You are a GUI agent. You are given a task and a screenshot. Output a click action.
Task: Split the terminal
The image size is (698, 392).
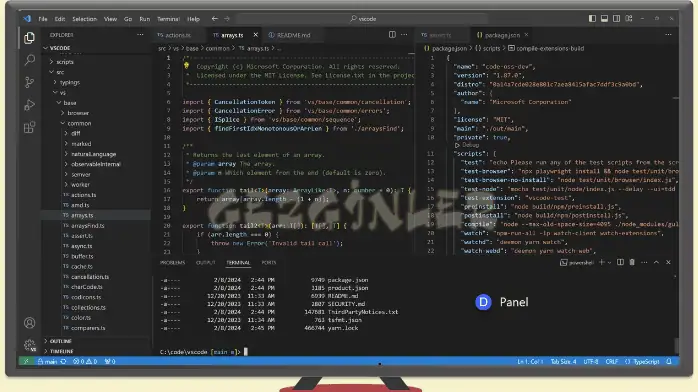(620, 263)
